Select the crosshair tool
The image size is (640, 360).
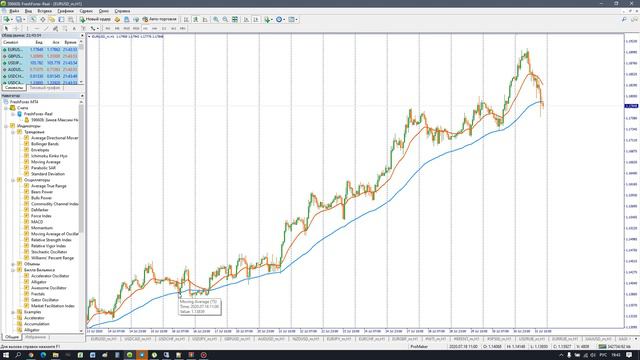point(16,28)
